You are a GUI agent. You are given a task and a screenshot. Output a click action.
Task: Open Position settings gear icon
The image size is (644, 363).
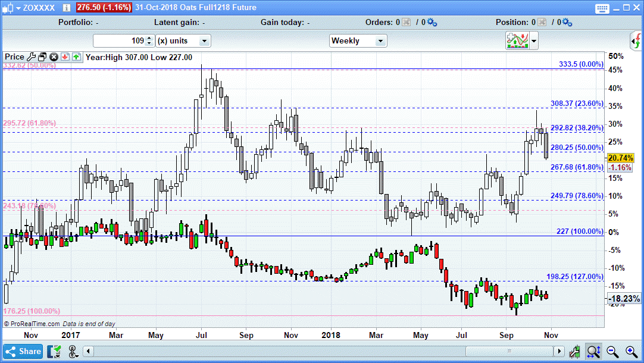567,22
